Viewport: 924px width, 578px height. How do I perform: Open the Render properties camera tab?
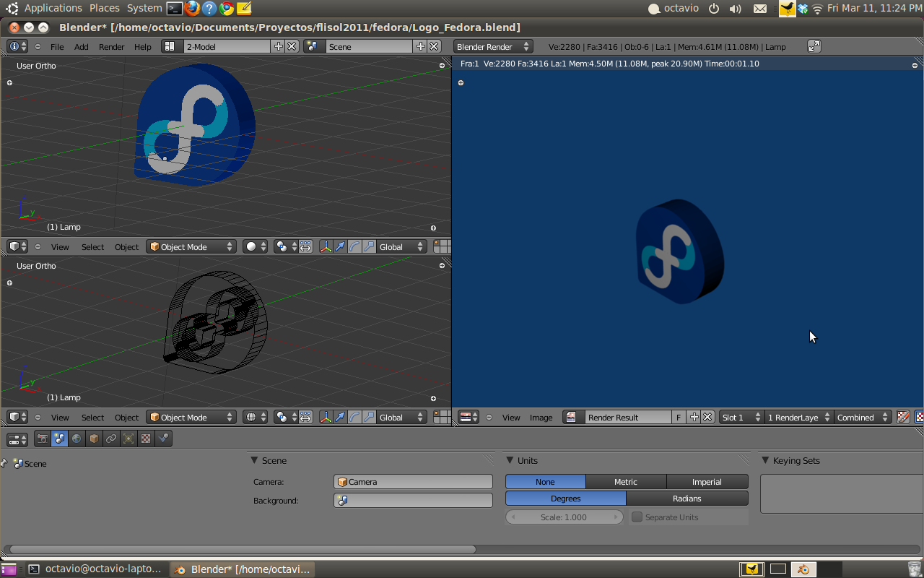click(43, 439)
